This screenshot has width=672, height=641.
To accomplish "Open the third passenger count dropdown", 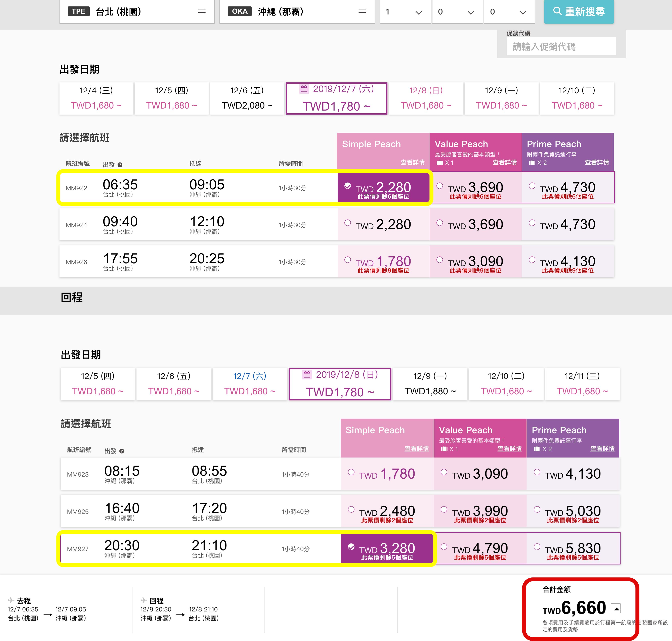I will click(x=509, y=12).
